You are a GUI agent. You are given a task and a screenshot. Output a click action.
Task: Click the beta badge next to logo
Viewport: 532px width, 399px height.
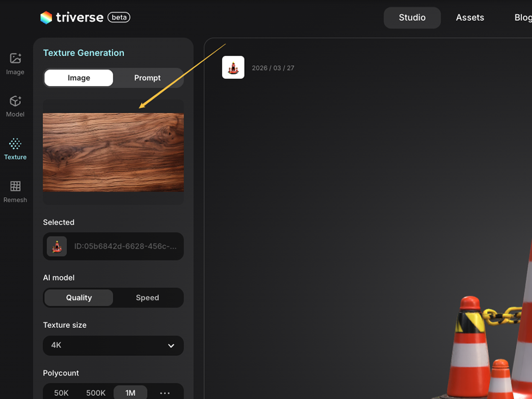click(x=118, y=18)
